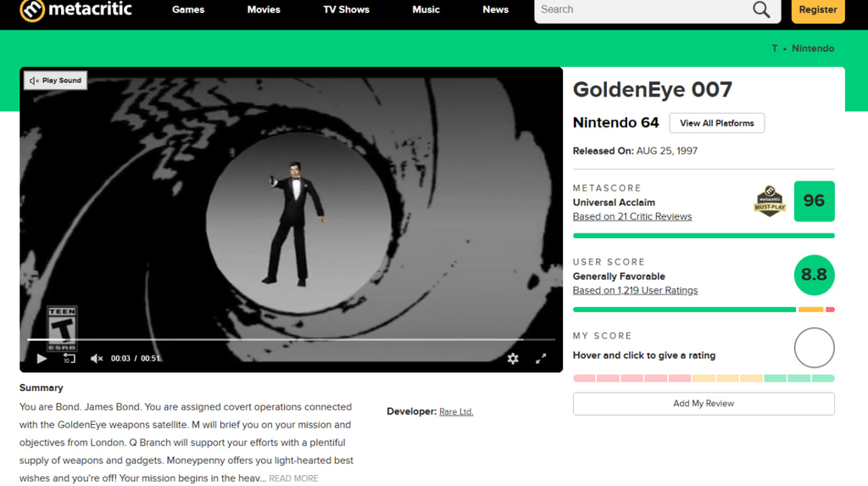Seek on the video progress bar
The image size is (868, 486).
click(x=292, y=339)
